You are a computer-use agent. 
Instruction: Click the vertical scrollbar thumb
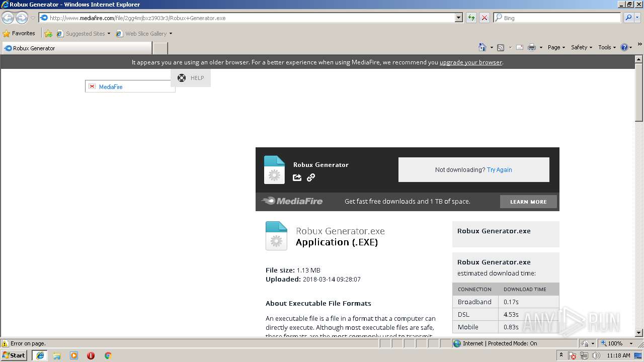tap(639, 92)
